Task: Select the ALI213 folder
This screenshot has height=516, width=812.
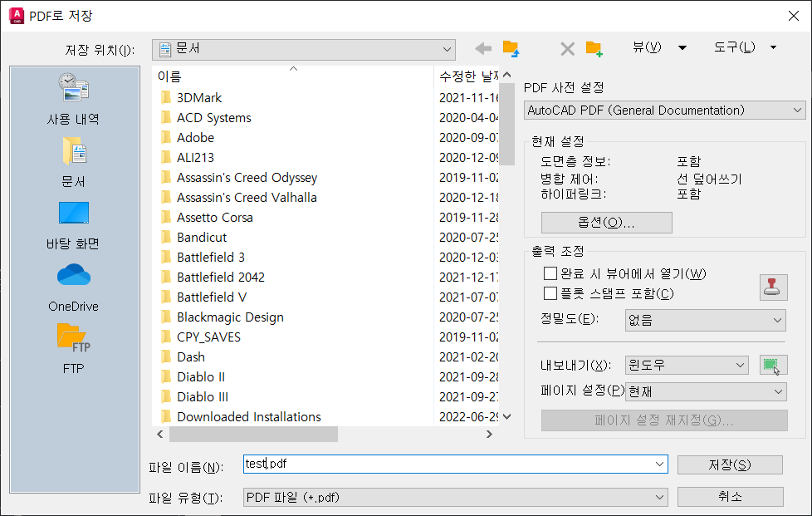Action: pos(187,157)
